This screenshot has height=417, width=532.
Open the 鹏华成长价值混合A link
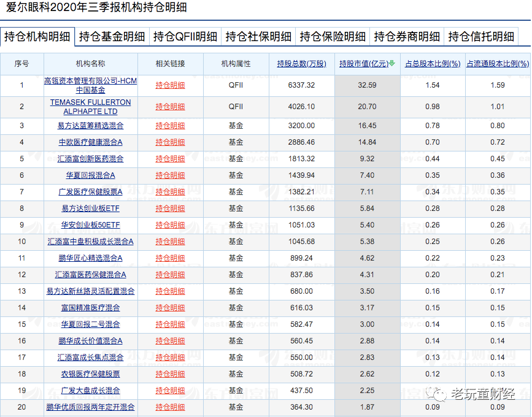click(x=91, y=341)
